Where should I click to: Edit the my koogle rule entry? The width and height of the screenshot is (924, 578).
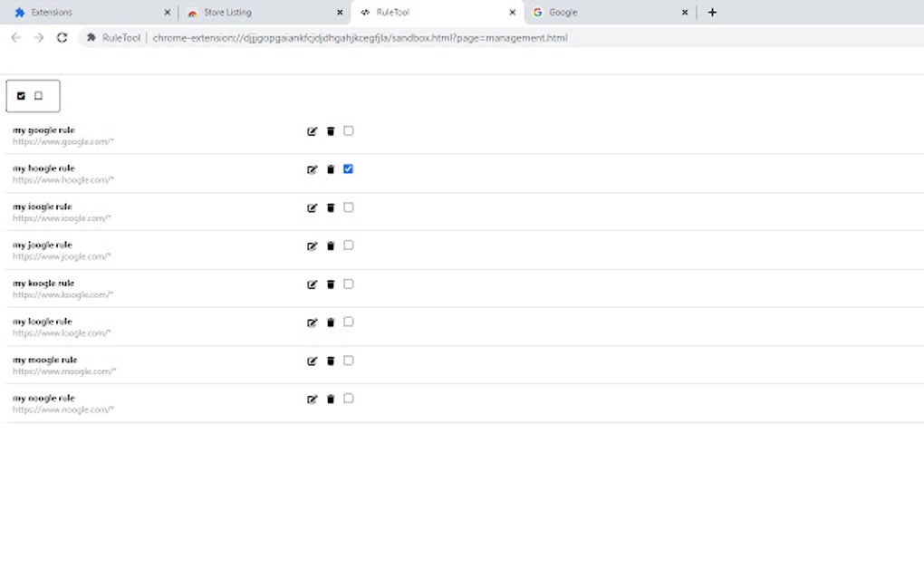313,284
